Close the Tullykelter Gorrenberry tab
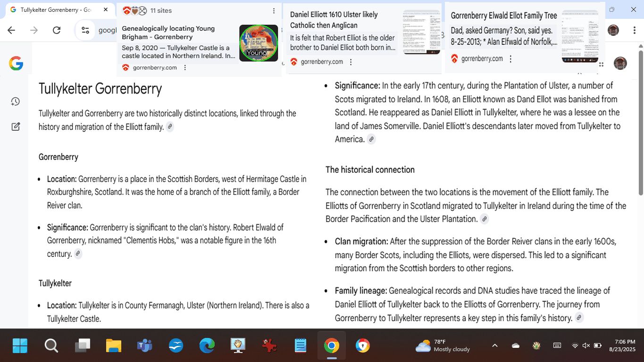 point(106,10)
